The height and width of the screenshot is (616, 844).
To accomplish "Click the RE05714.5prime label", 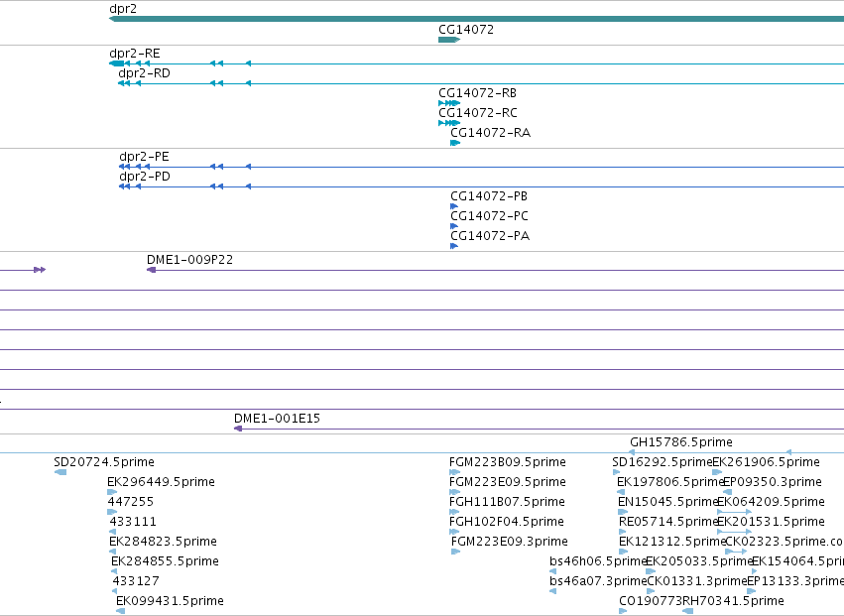I will (668, 522).
